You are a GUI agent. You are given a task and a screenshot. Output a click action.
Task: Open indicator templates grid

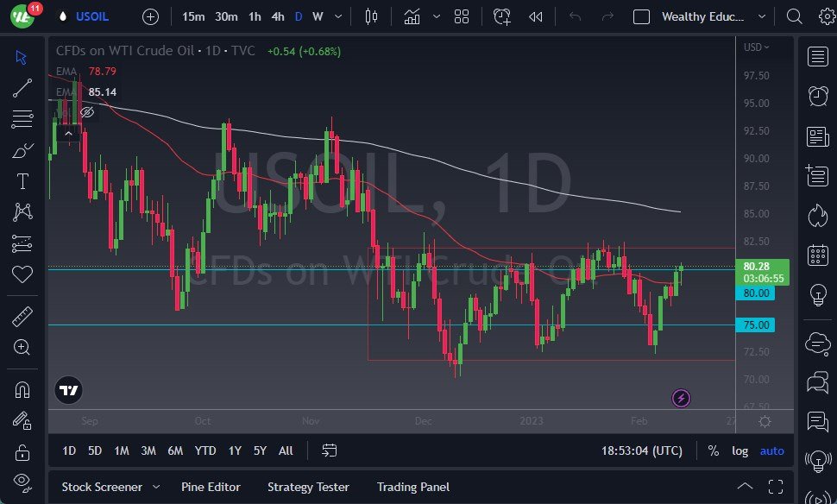461,16
